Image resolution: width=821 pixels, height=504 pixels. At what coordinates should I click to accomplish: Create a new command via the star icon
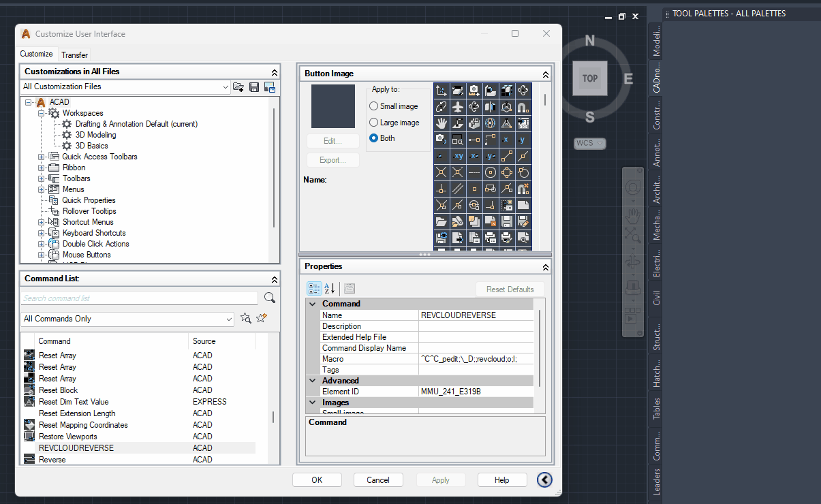click(x=261, y=318)
